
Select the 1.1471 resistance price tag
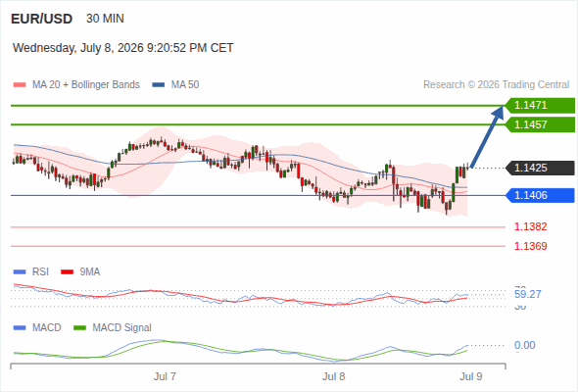tap(540, 106)
